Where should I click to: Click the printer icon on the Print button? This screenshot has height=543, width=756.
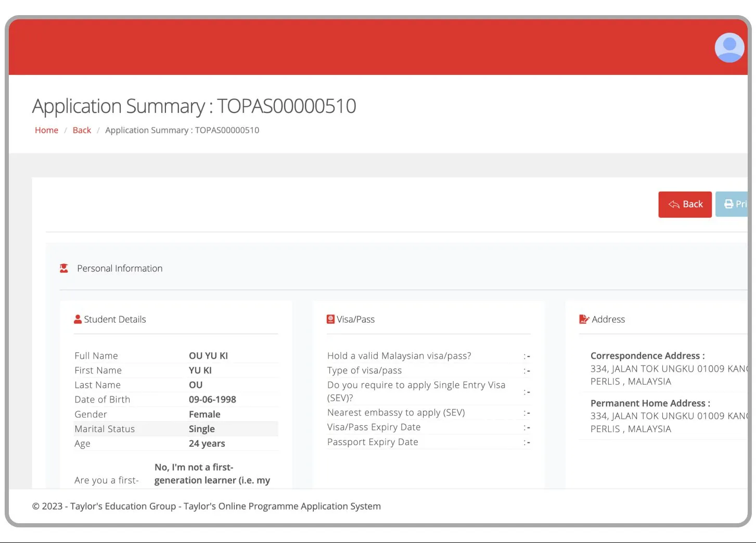click(728, 204)
